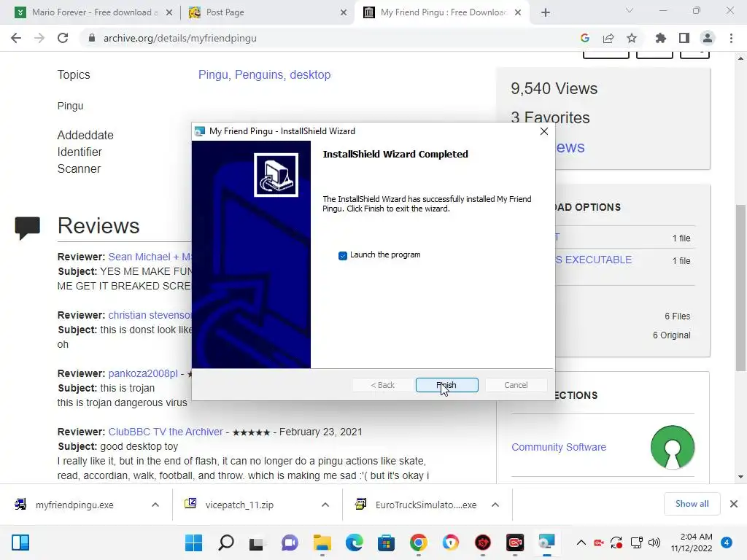This screenshot has width=747, height=560.
Task: Click the Community Software green logo
Action: [672, 447]
